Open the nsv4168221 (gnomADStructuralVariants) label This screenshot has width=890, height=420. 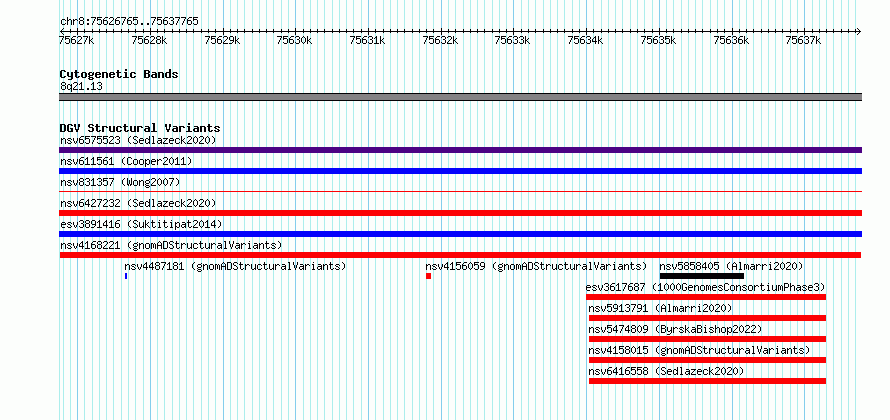(171, 245)
